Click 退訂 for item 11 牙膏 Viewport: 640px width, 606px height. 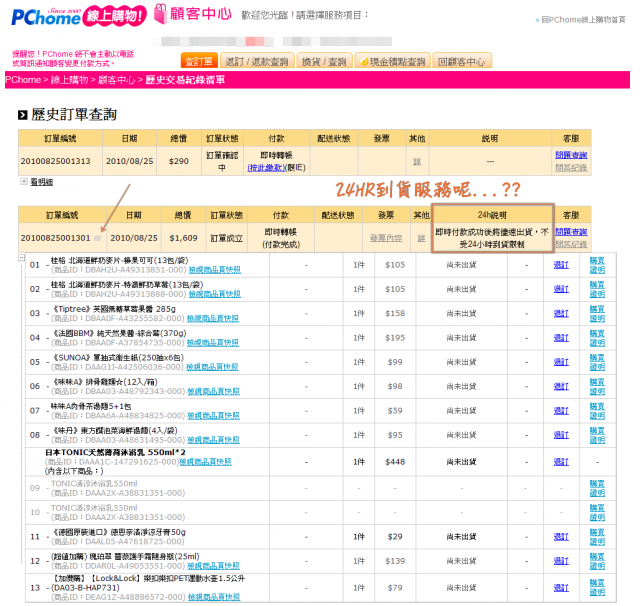(561, 537)
